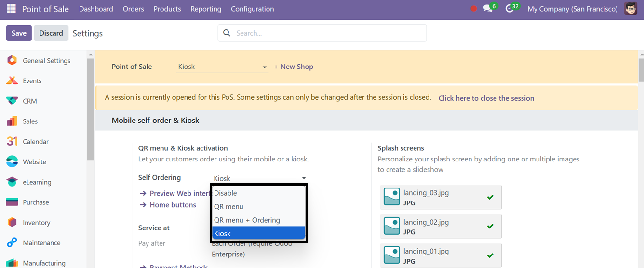Click the landing_02.jpg image file icon

(392, 226)
